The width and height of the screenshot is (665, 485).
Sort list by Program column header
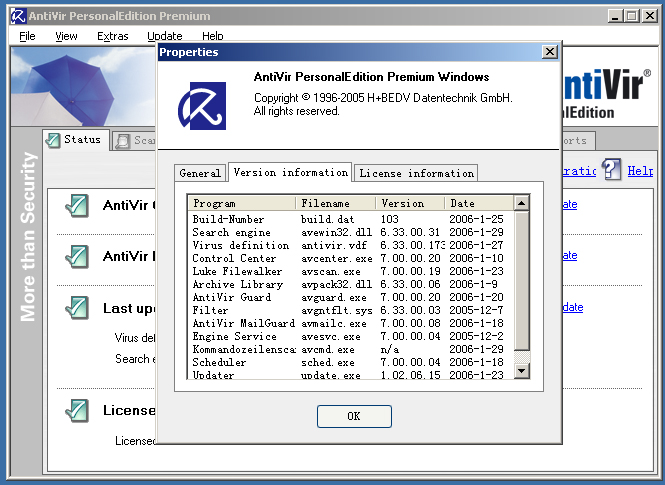(242, 203)
